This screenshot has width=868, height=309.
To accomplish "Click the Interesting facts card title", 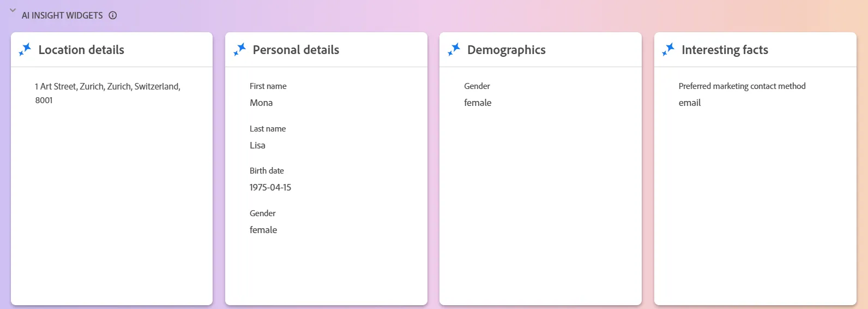I will coord(725,50).
